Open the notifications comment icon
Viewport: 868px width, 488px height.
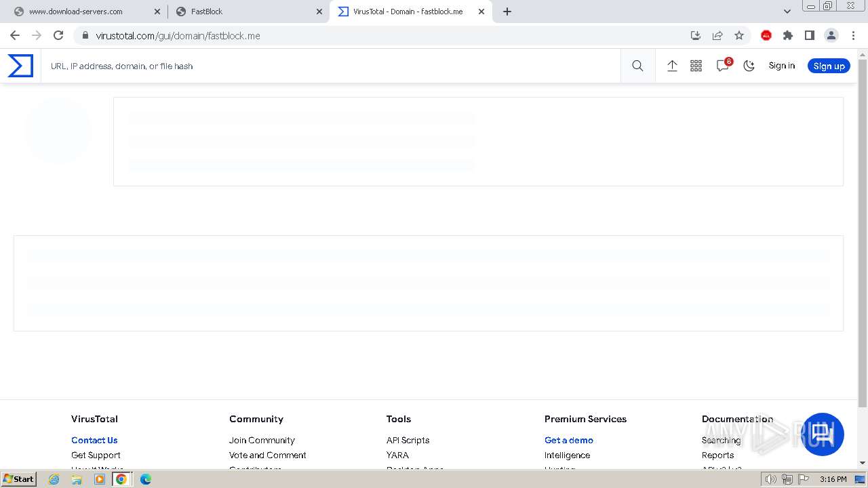tap(723, 65)
